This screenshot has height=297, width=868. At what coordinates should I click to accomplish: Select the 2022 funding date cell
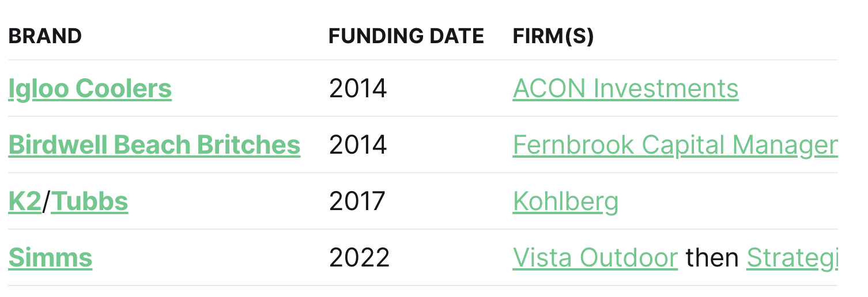point(359,258)
